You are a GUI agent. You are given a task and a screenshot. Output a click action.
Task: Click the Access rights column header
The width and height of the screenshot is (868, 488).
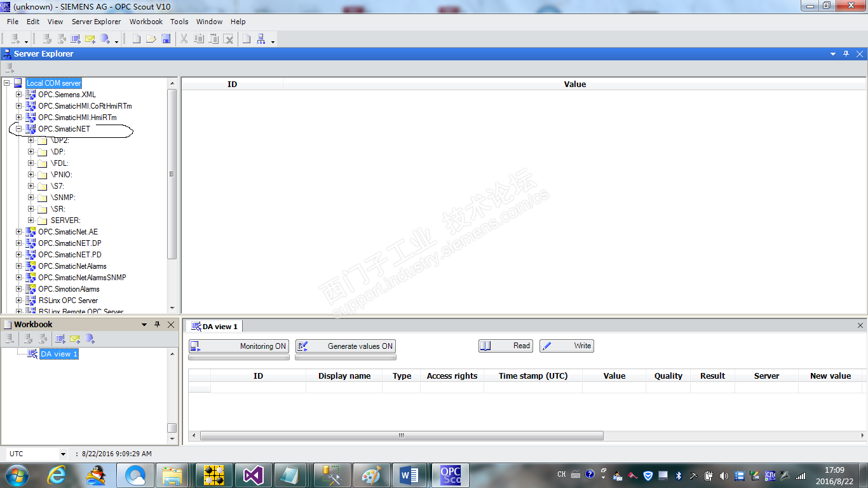click(452, 376)
